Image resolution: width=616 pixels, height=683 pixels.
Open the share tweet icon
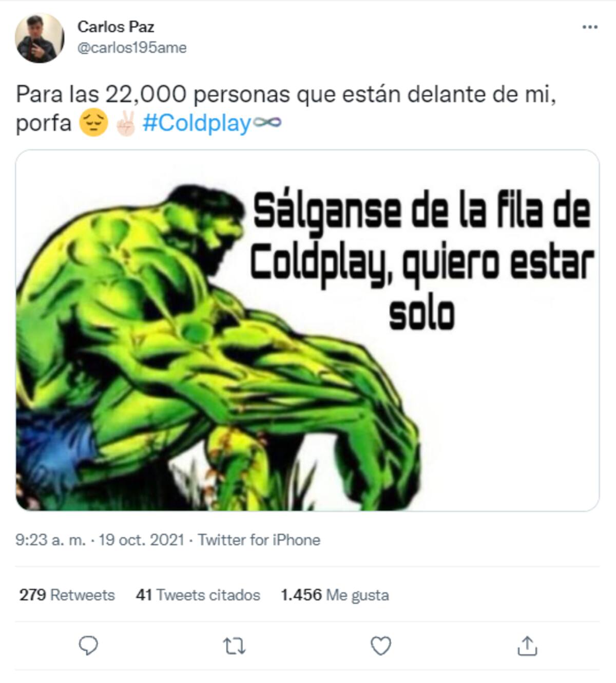(527, 646)
